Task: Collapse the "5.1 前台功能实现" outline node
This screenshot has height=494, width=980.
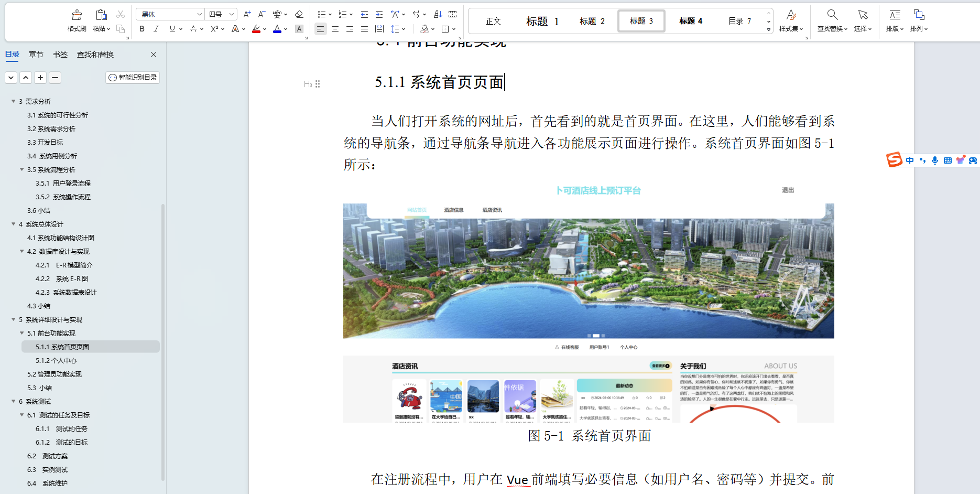Action: coord(22,333)
